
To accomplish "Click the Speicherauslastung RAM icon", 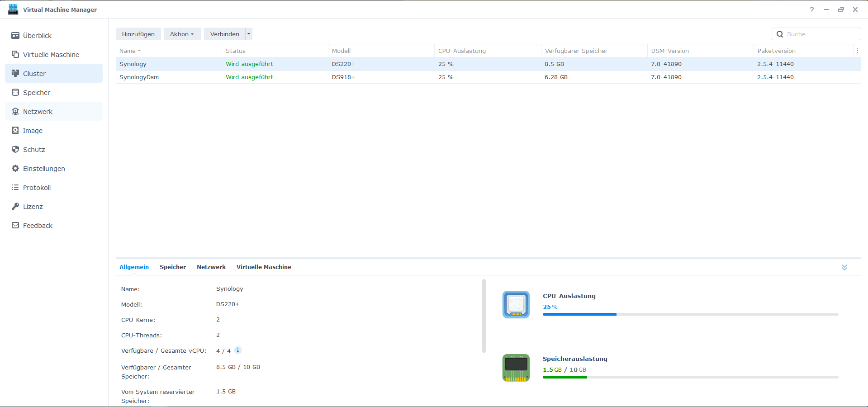I will coord(516,368).
